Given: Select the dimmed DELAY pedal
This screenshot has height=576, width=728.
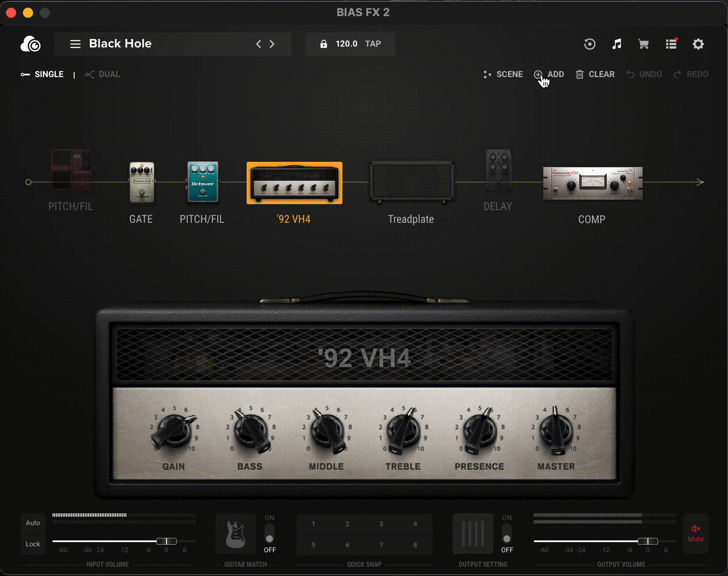Looking at the screenshot, I should coord(499,169).
